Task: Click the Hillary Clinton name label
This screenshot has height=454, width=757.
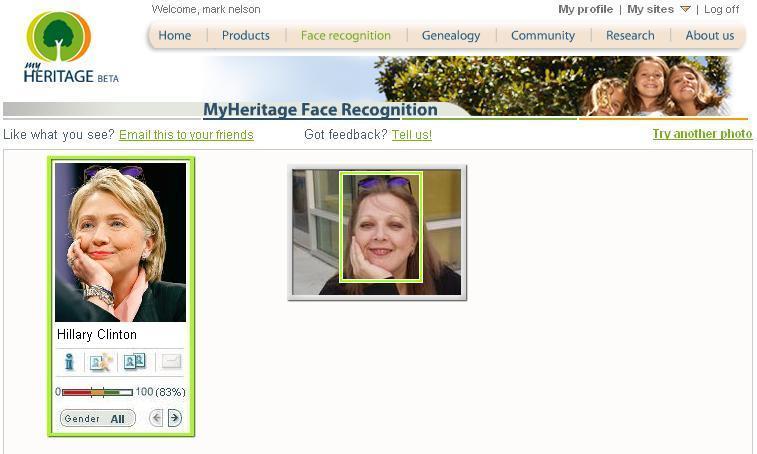Action: 97,335
